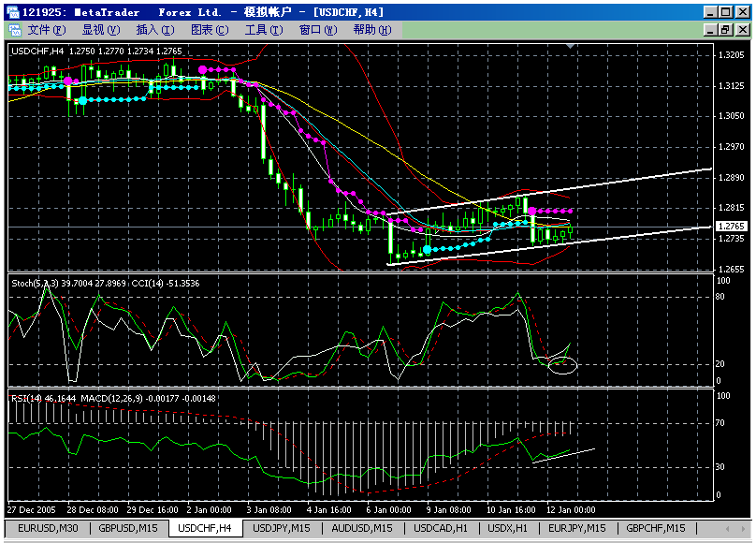
Task: Switch to the GBPUSD,M15 chart tab
Action: point(128,529)
